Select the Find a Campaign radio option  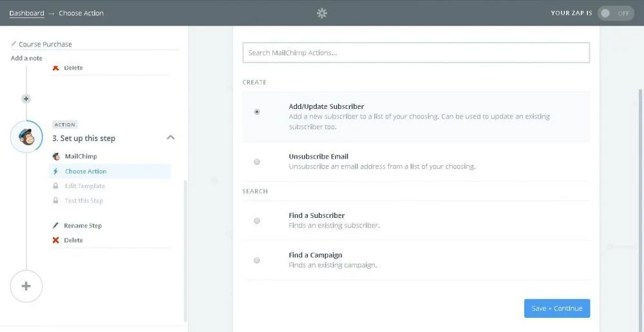pyautogui.click(x=257, y=260)
